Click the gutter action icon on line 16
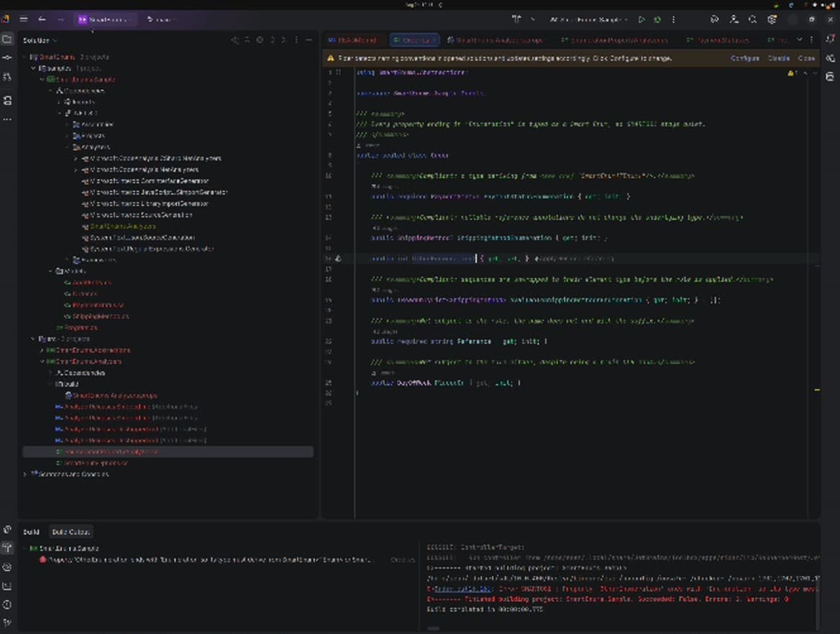 [x=338, y=259]
